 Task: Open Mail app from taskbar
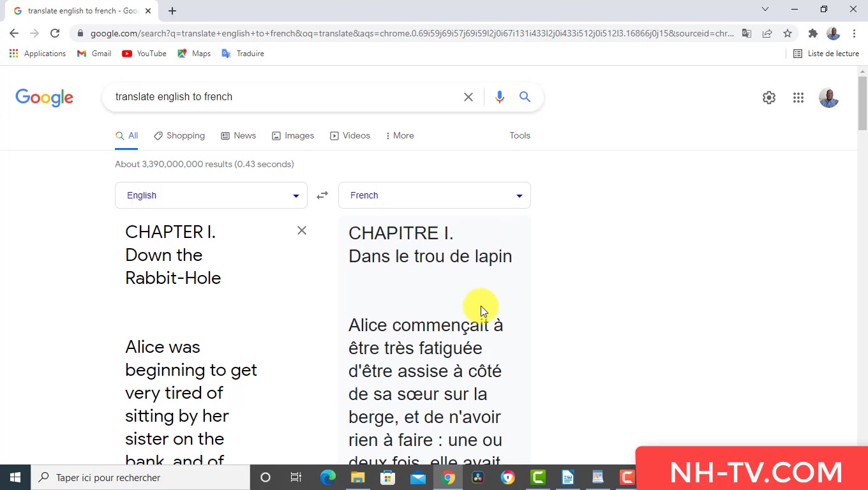418,477
